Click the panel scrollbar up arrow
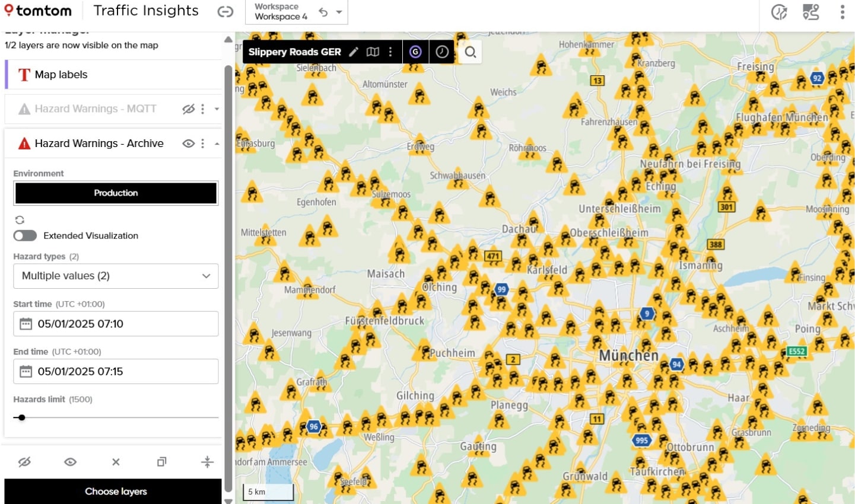 coord(228,40)
